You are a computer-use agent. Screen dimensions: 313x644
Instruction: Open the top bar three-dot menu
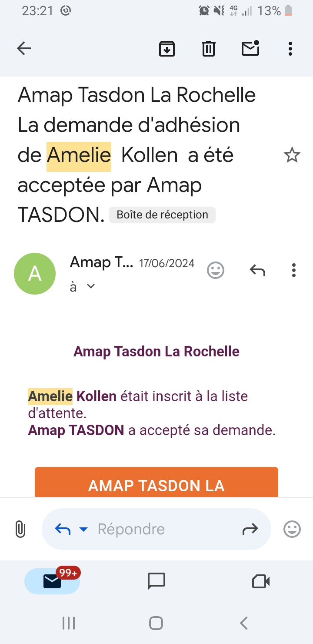click(x=290, y=48)
